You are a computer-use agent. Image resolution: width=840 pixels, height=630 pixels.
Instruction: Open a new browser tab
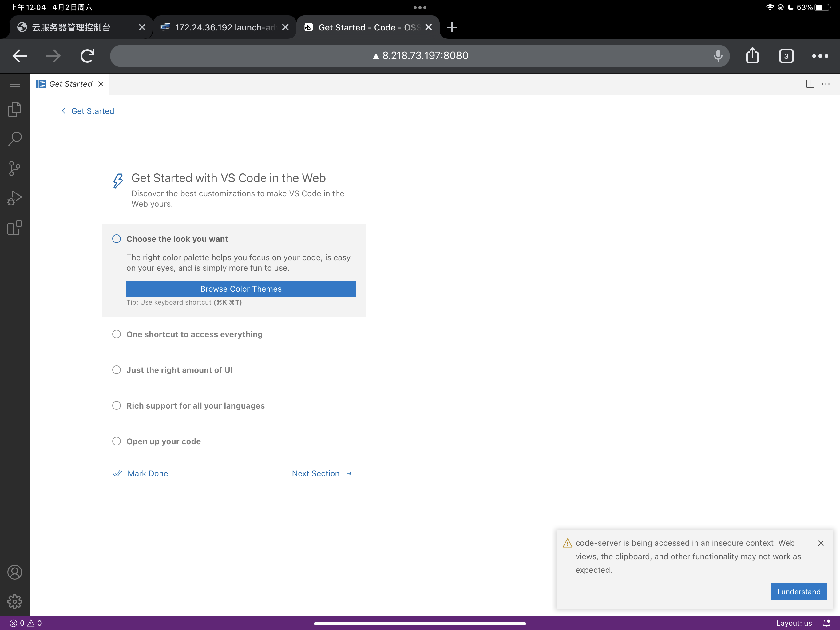[x=452, y=27]
